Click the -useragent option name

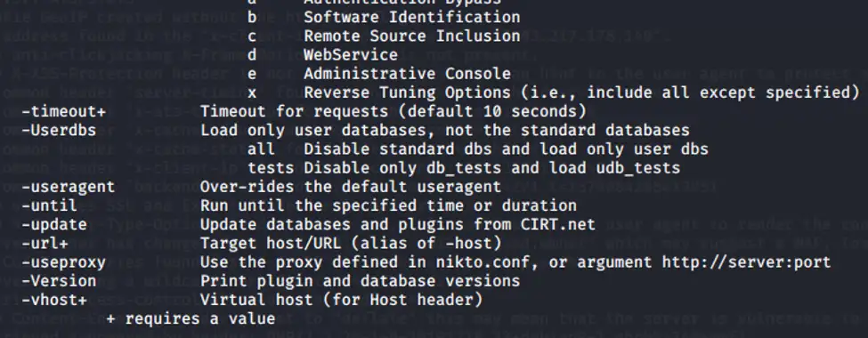pos(68,187)
